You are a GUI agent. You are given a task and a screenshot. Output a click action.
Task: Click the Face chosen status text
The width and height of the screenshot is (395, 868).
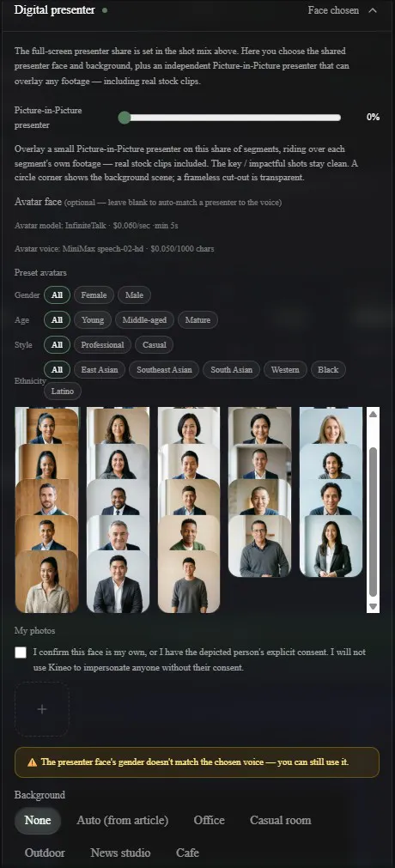point(333,10)
